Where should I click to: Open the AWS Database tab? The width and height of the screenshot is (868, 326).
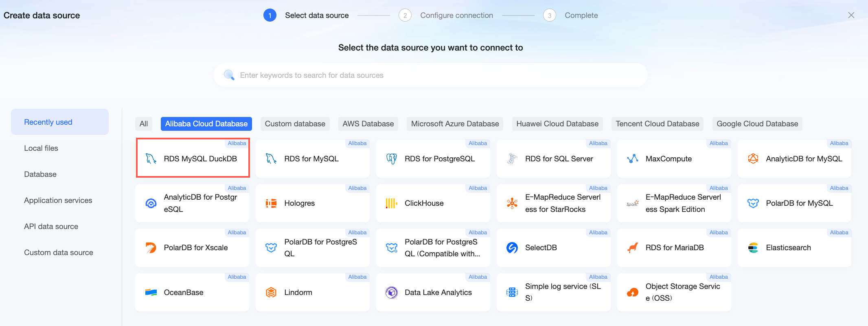[368, 124]
